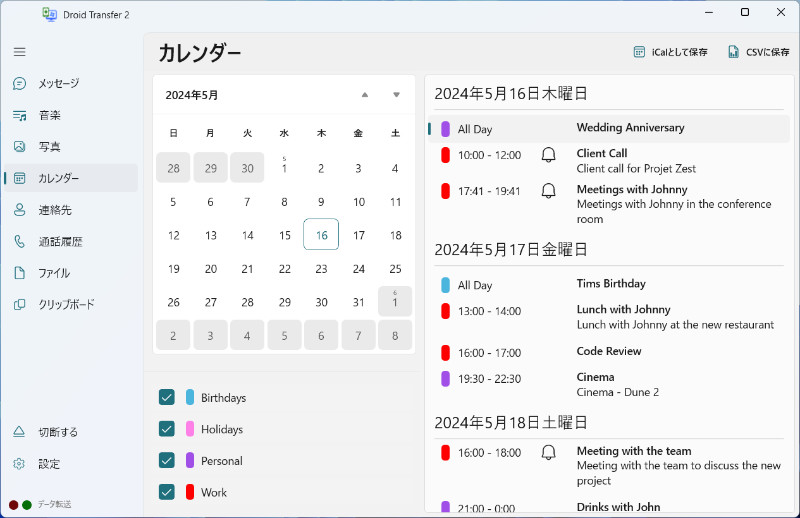Click CSVに保存 button
800x518 pixels.
point(759,52)
